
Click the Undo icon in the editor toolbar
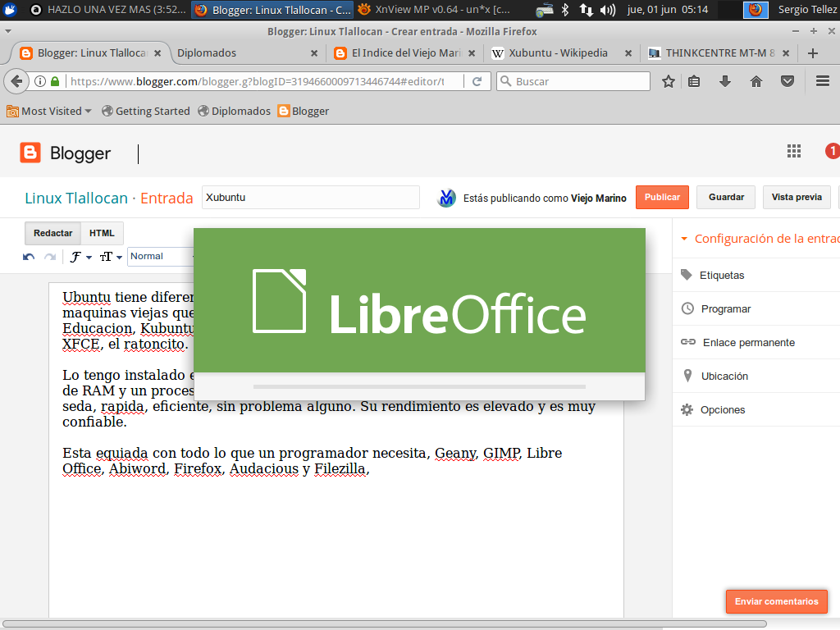29,257
